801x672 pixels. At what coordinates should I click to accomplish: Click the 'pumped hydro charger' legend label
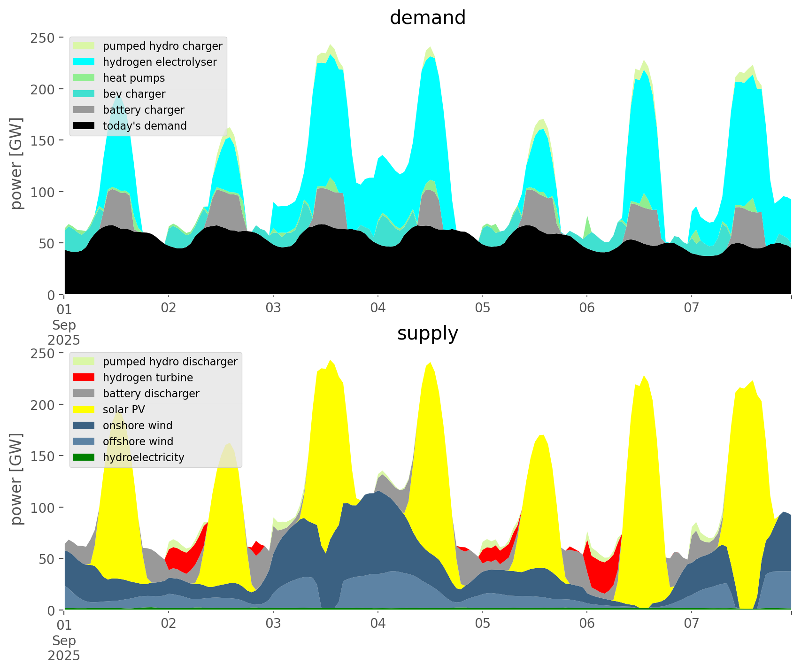[x=162, y=46]
